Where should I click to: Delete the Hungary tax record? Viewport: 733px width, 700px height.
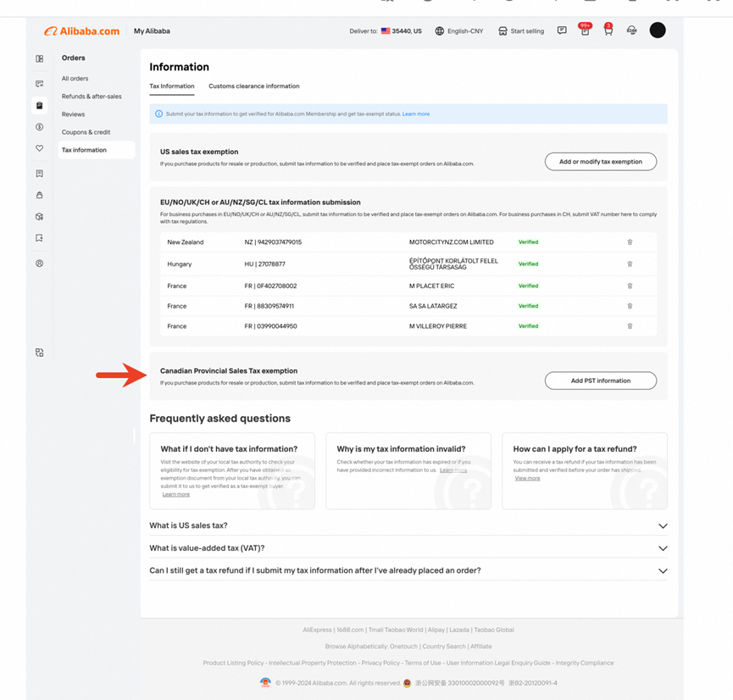[630, 264]
